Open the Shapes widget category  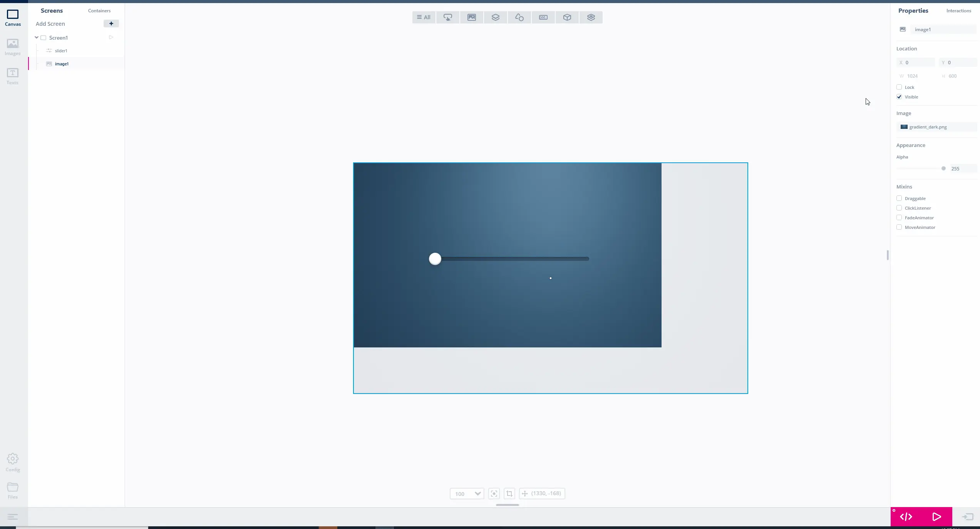519,17
